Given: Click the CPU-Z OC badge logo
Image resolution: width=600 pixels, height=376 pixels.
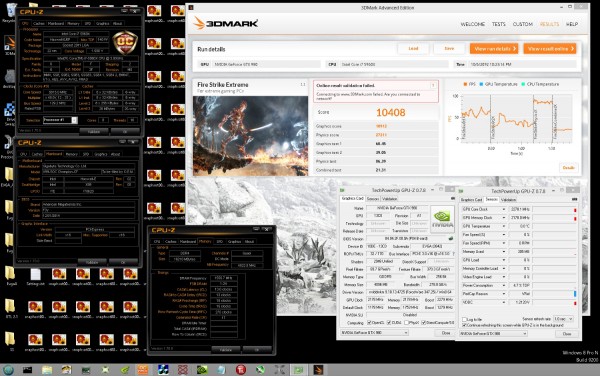Looking at the screenshot, I should (x=125, y=42).
